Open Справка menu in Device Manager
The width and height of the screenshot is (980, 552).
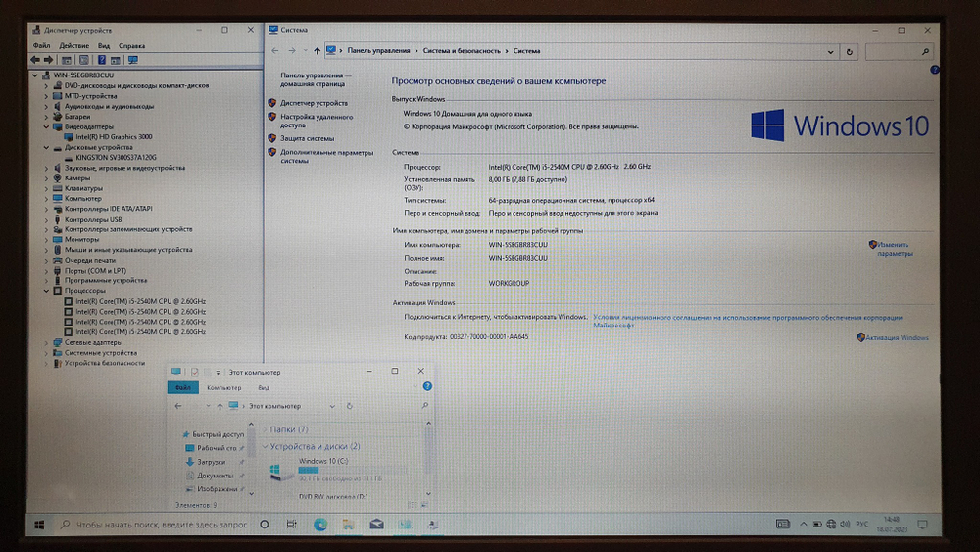(132, 46)
